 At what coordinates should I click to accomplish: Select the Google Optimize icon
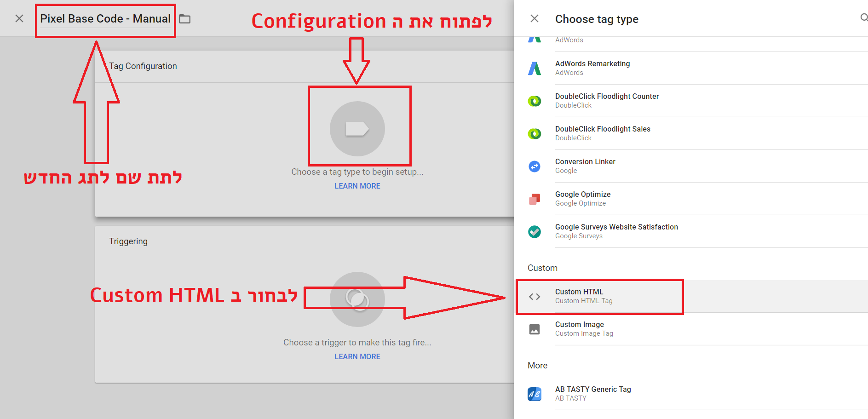pos(535,199)
